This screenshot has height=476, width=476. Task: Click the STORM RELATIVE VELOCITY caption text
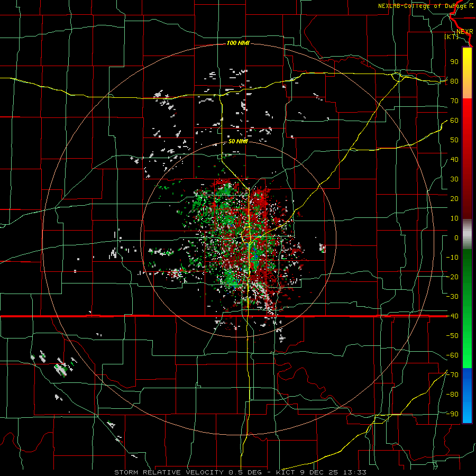click(169, 472)
